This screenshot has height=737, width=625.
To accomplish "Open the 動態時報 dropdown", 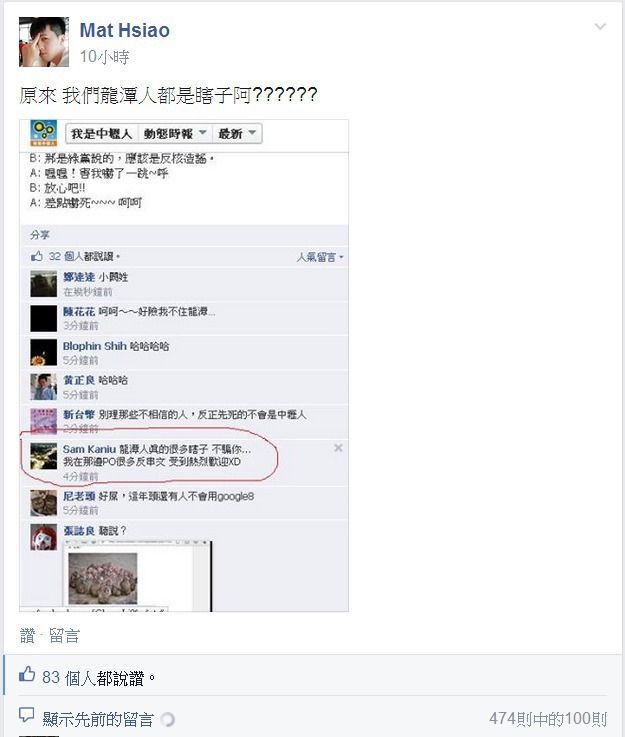I will pos(175,133).
